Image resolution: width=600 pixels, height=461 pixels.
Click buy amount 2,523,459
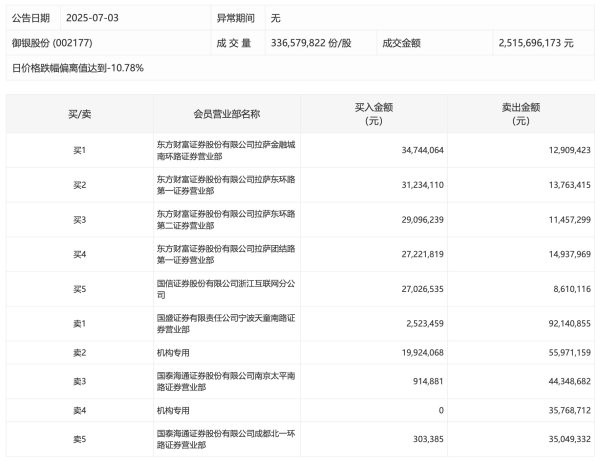pos(425,324)
